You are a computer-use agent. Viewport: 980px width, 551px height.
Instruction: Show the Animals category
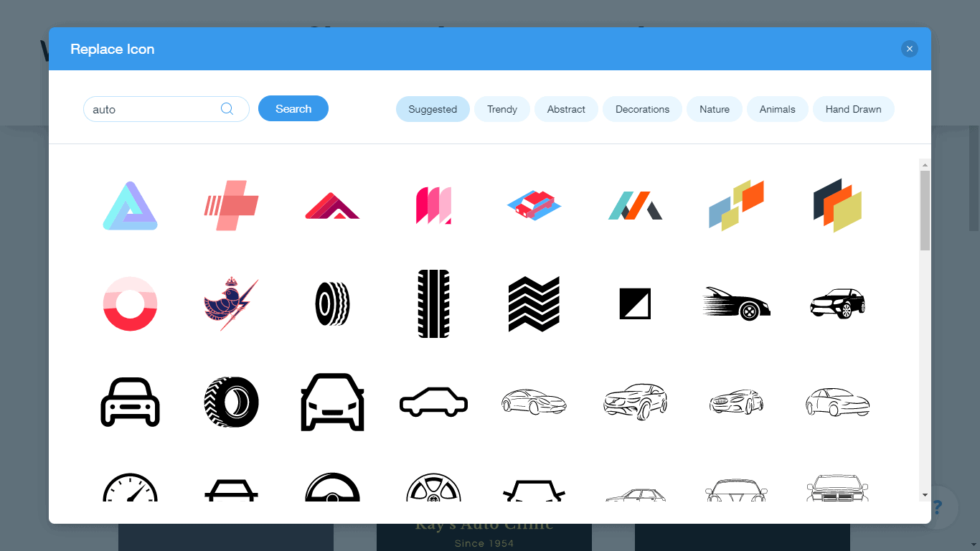click(x=778, y=109)
